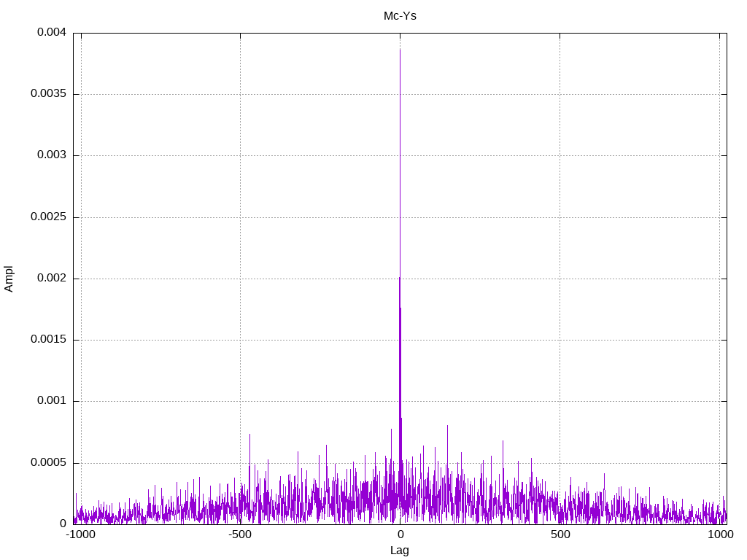The height and width of the screenshot is (560, 747).
Task: Select the -500 x-axis tick label
Action: [x=240, y=534]
